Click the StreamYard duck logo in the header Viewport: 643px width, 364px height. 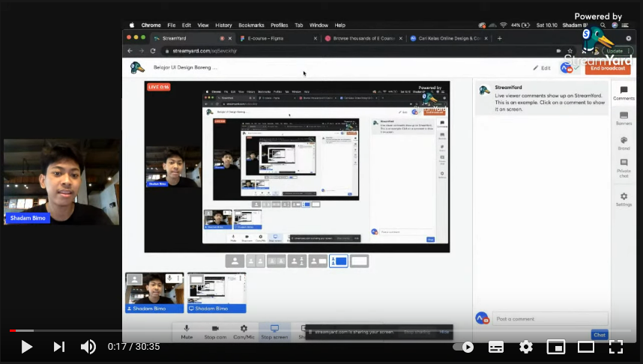click(x=137, y=67)
